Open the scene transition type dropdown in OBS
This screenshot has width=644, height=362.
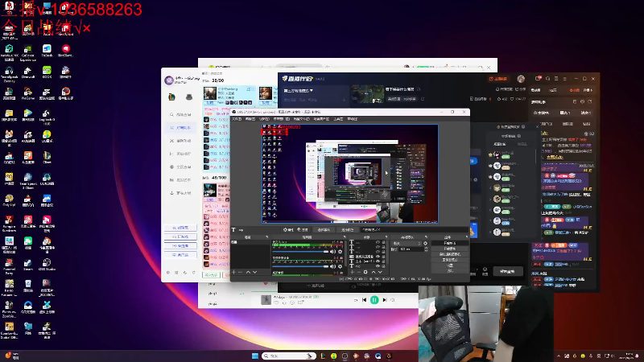[407, 244]
